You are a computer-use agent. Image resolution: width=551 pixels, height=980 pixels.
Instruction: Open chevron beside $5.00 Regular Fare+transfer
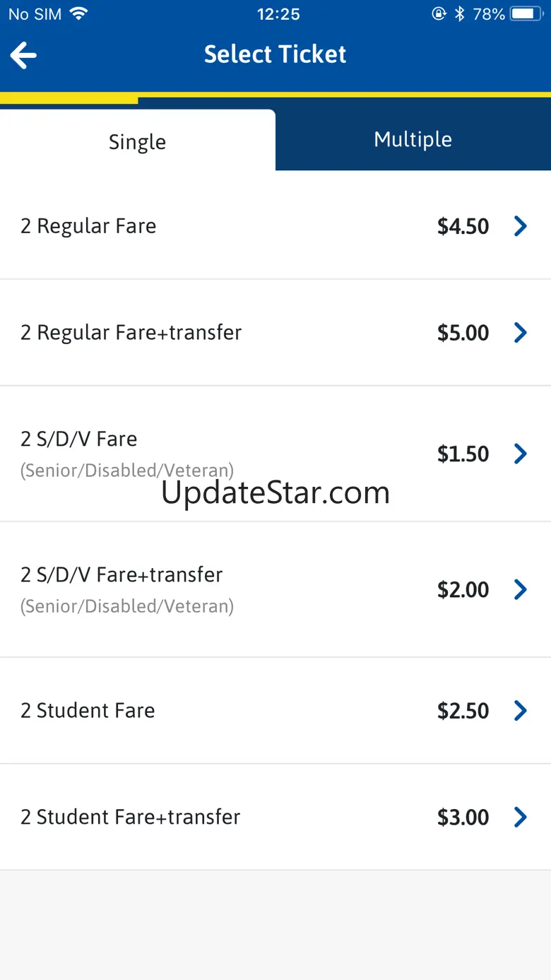(x=521, y=333)
